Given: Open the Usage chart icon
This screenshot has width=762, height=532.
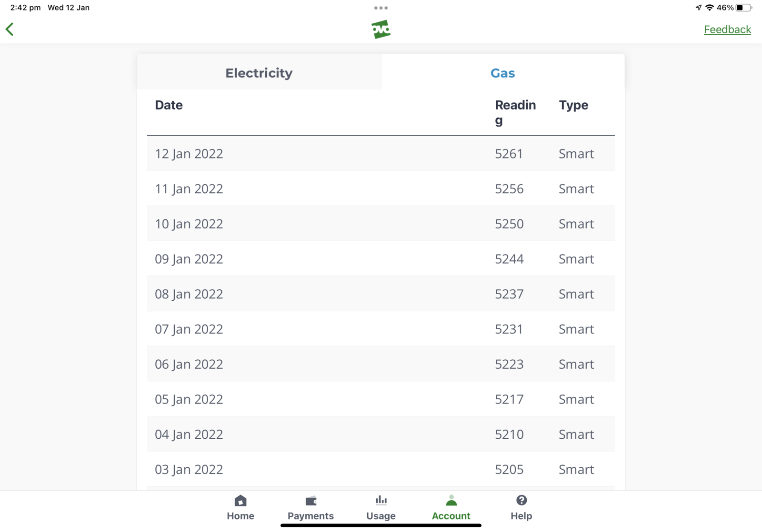Looking at the screenshot, I should [381, 500].
